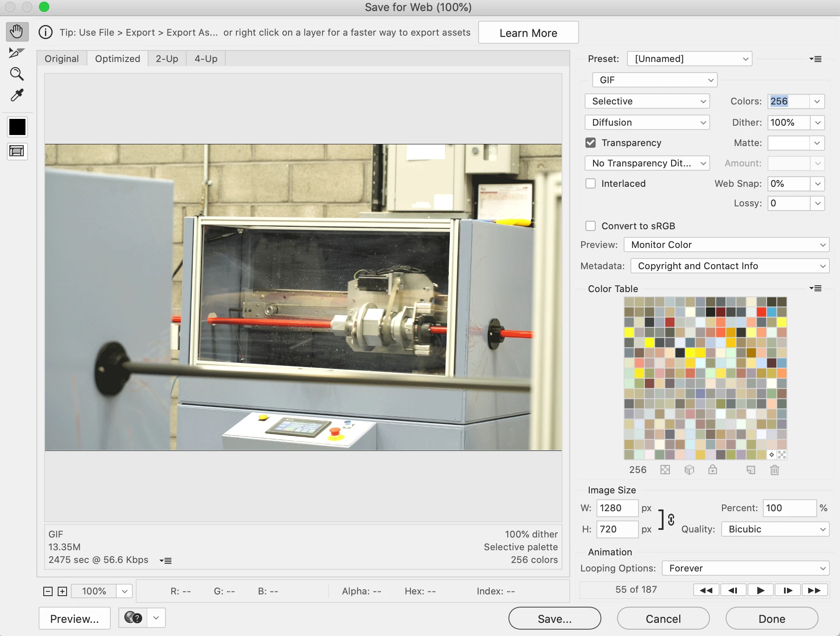Click the Learn More button
This screenshot has height=636, width=840.
pos(528,33)
